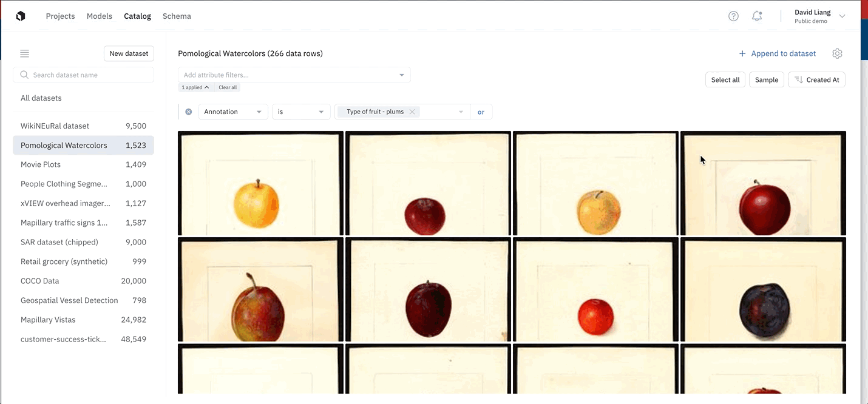The image size is (868, 404).
Task: Open the top-row red plum thumbnail by the cursor
Action: pyautogui.click(x=763, y=183)
